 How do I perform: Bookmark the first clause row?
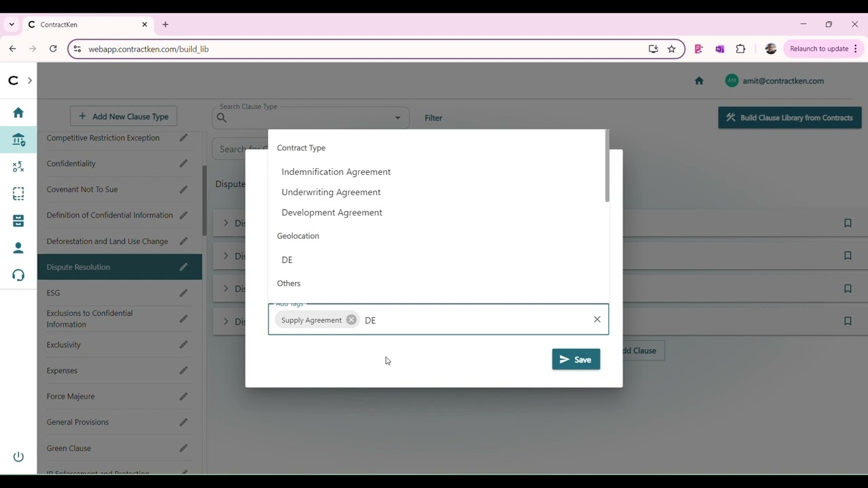click(x=848, y=223)
